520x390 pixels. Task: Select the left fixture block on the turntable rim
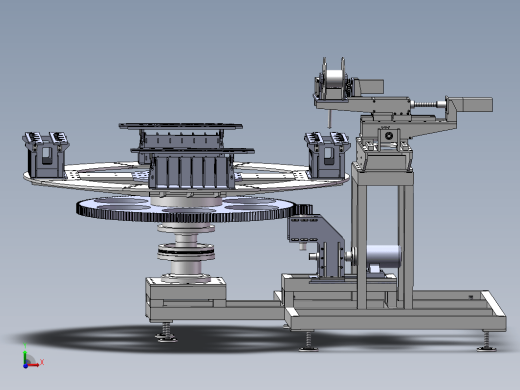click(x=45, y=154)
